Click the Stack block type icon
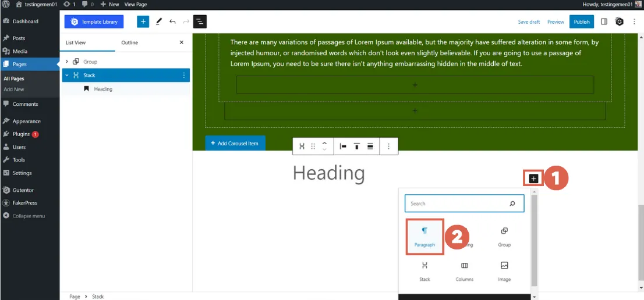 (302, 147)
